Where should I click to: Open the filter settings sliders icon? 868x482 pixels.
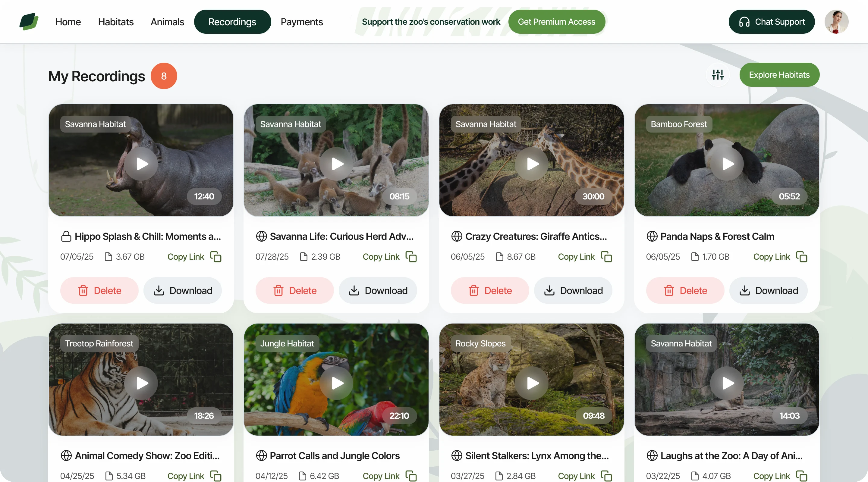point(718,75)
